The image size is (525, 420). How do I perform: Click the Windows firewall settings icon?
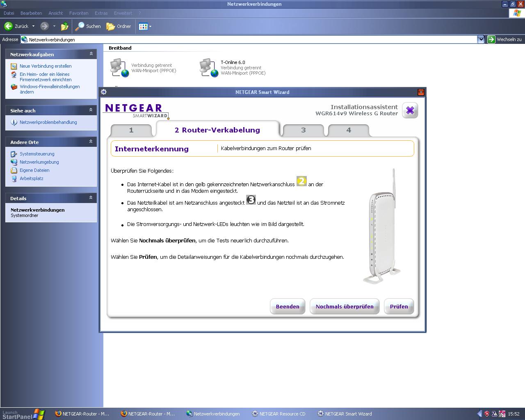14,87
